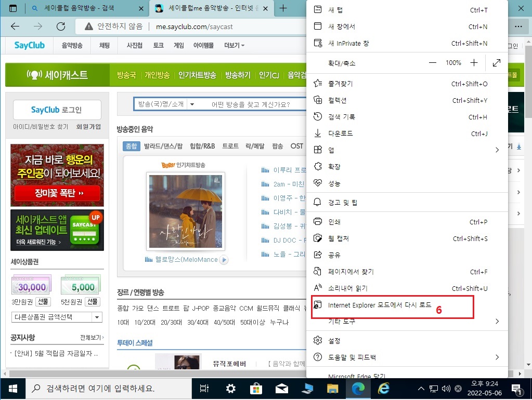
Task: Open the 세이캐스트 앱 최신 업데이트 banner
Action: tap(57, 230)
